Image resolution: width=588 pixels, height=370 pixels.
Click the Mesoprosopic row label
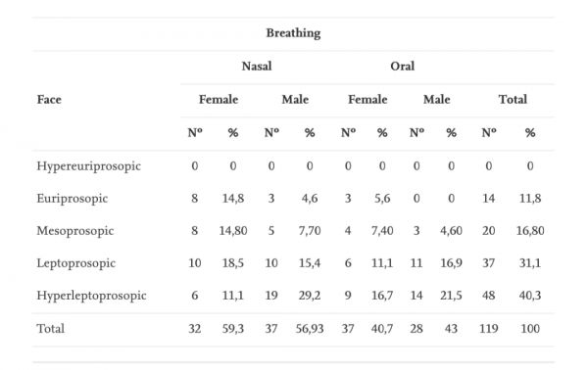click(x=75, y=231)
